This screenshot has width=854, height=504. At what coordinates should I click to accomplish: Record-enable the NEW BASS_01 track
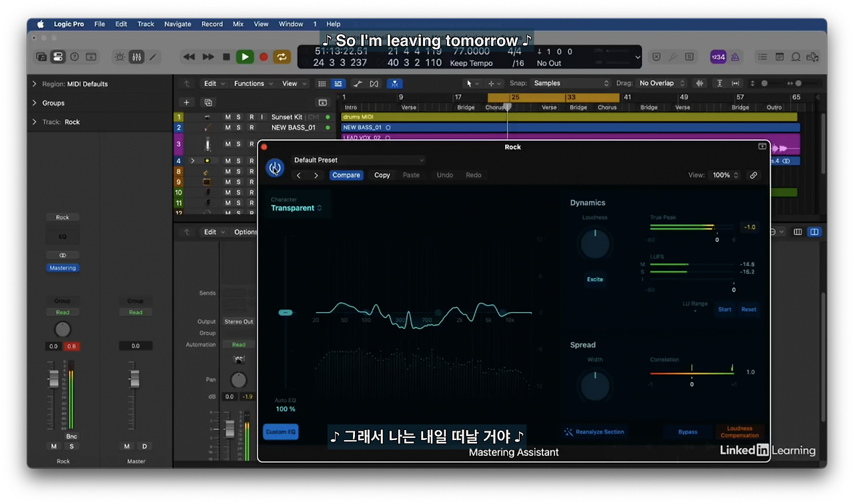coord(252,127)
